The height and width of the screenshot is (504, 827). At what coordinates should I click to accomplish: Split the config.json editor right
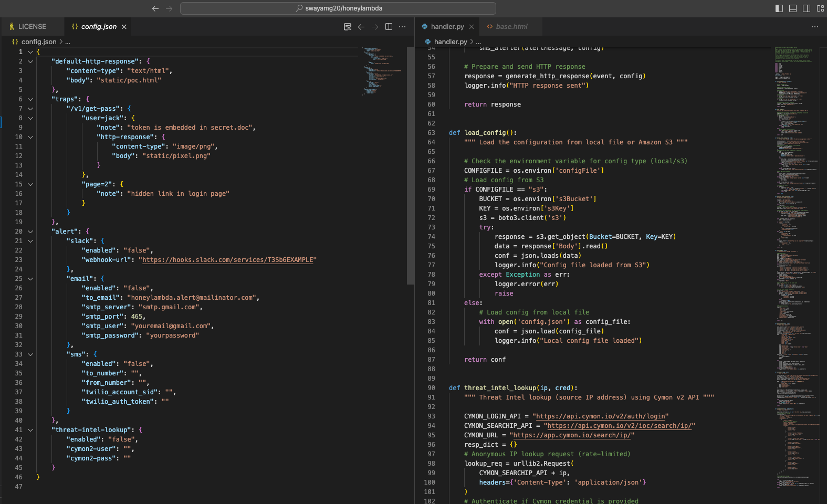pyautogui.click(x=389, y=27)
